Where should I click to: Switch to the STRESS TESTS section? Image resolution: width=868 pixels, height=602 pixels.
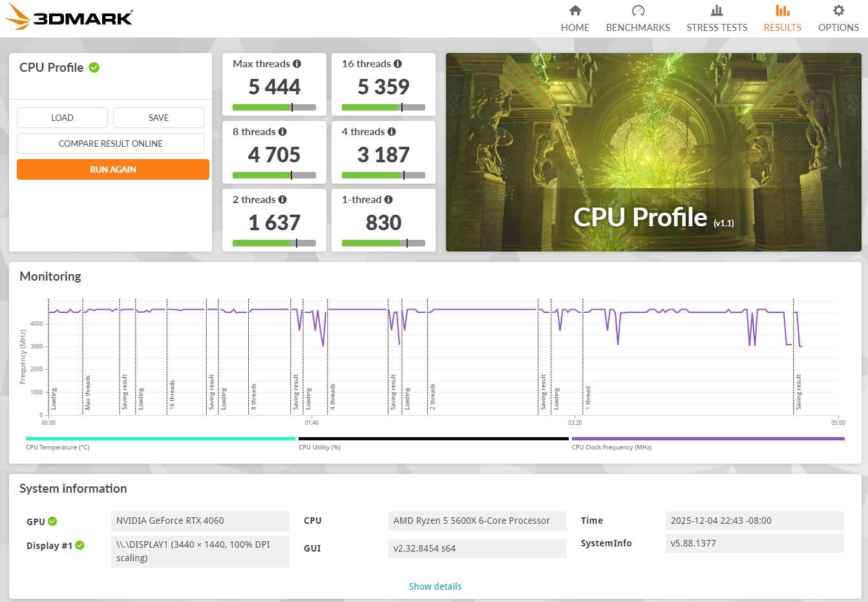coord(716,27)
